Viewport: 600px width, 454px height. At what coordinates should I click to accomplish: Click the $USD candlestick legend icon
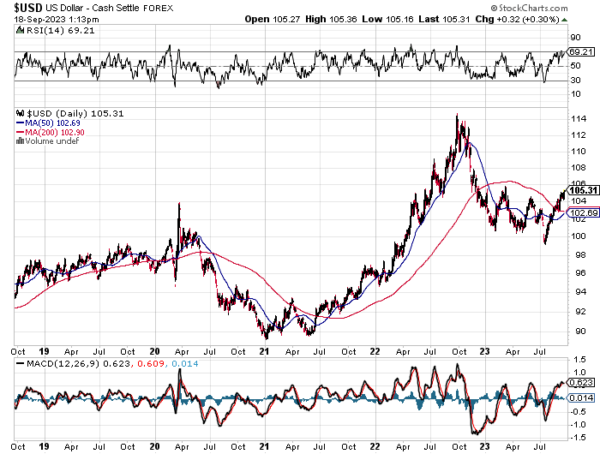19,113
